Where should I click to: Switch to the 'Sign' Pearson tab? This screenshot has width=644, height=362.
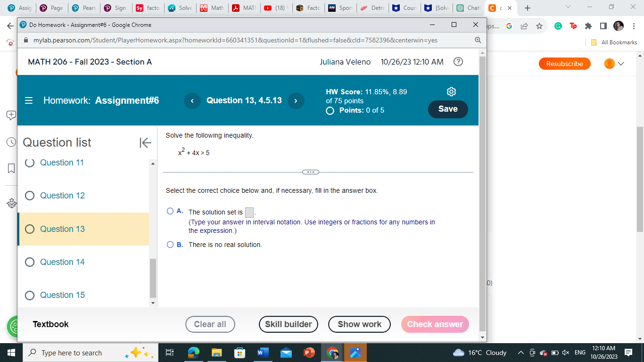click(x=116, y=8)
